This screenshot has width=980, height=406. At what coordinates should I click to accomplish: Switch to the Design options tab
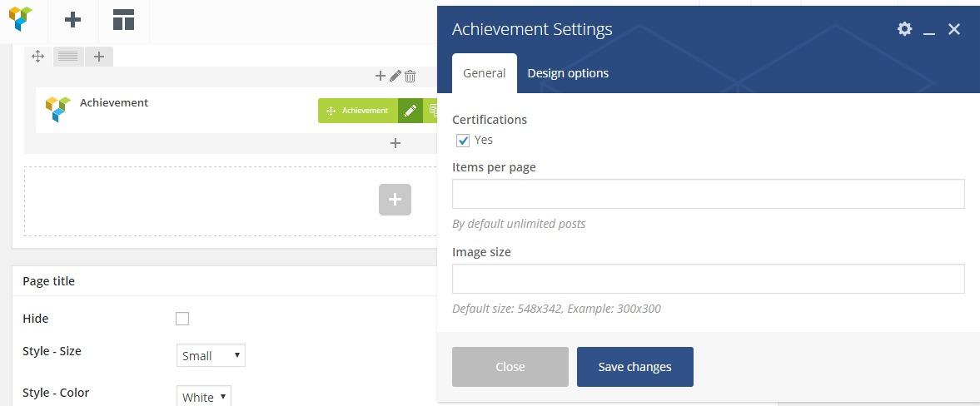(568, 73)
